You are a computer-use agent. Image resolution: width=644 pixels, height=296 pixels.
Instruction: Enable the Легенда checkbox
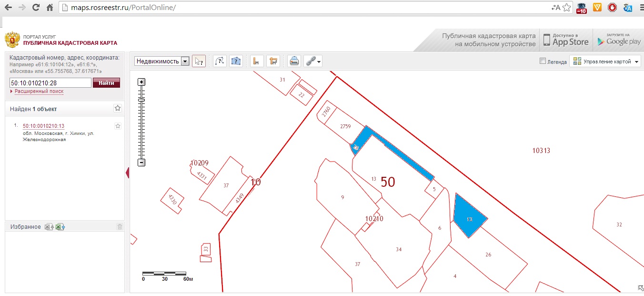(x=543, y=61)
